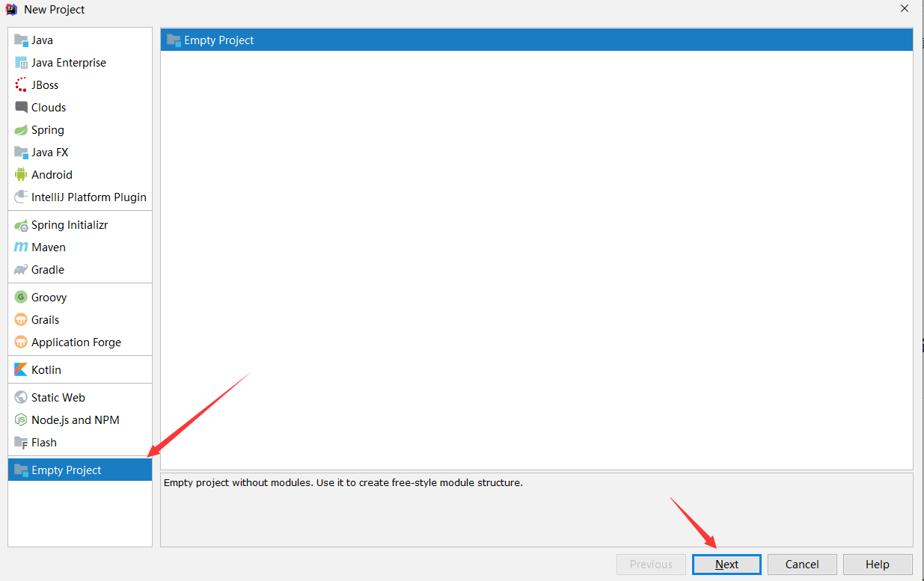Viewport: 924px width, 581px height.
Task: Click the Kotlin logo icon
Action: click(21, 370)
